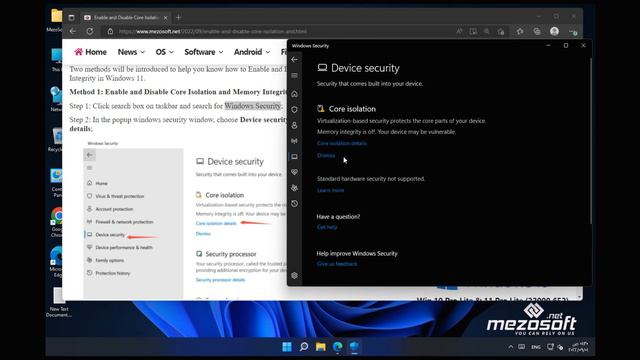Click Edge favorites star icon
This screenshot has width=640, height=360.
520,31
